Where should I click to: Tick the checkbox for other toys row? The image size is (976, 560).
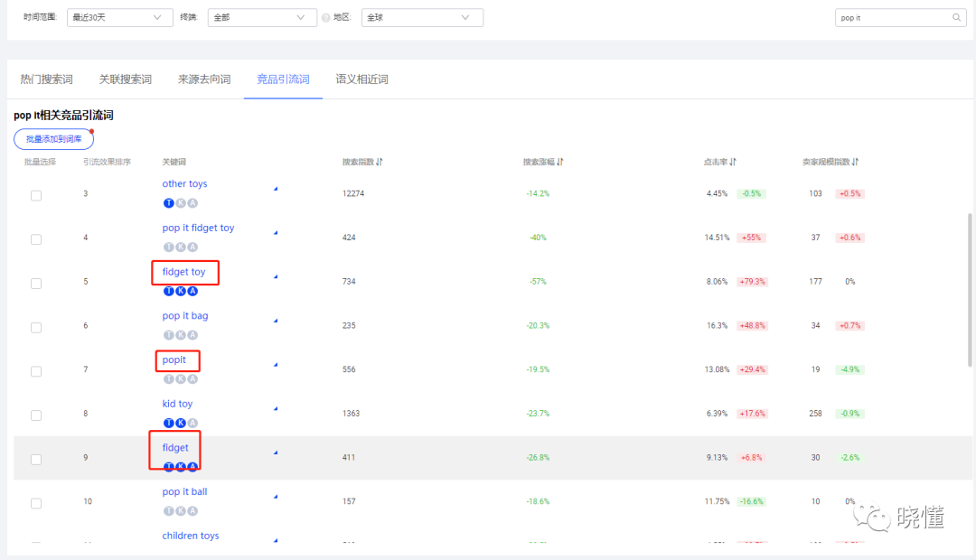36,195
